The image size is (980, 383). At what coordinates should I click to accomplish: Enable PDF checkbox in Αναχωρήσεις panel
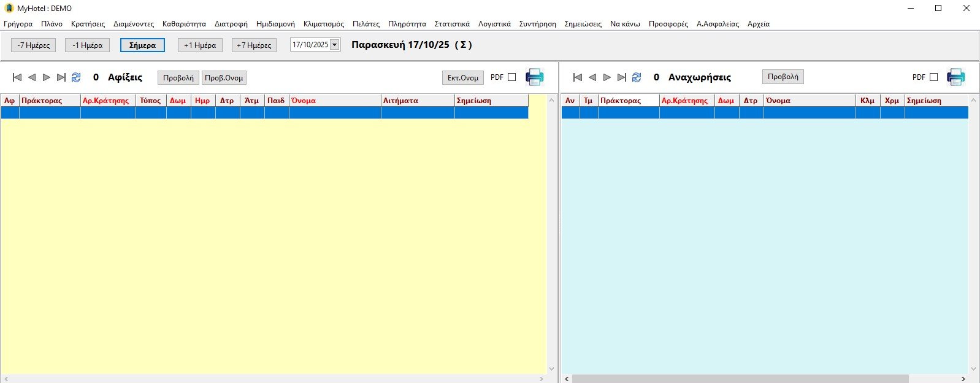click(x=933, y=77)
